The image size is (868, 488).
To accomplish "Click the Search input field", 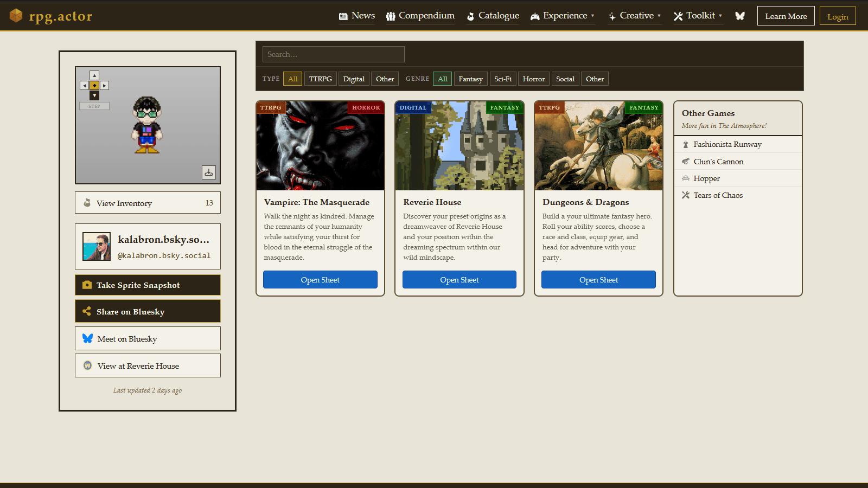I will tap(334, 54).
